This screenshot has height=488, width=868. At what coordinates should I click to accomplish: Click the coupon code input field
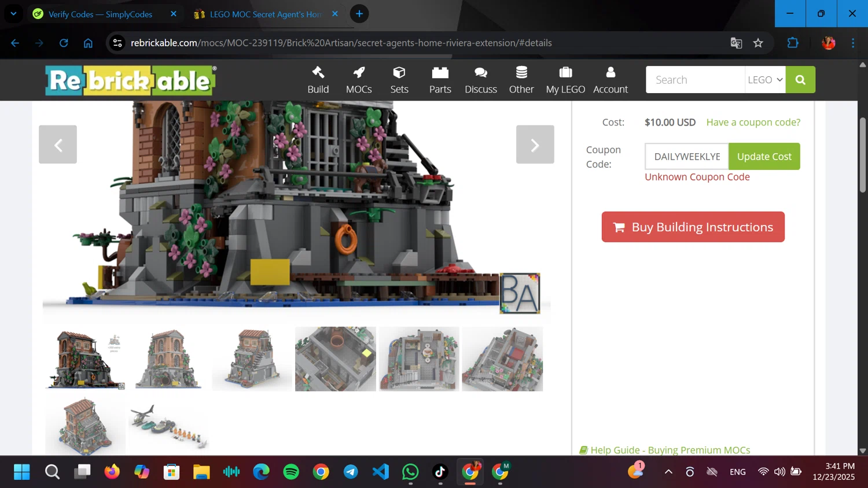click(687, 157)
